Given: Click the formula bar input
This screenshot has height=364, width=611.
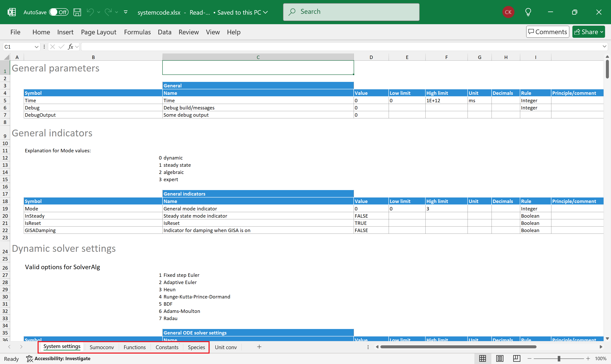Looking at the screenshot, I should click(341, 47).
